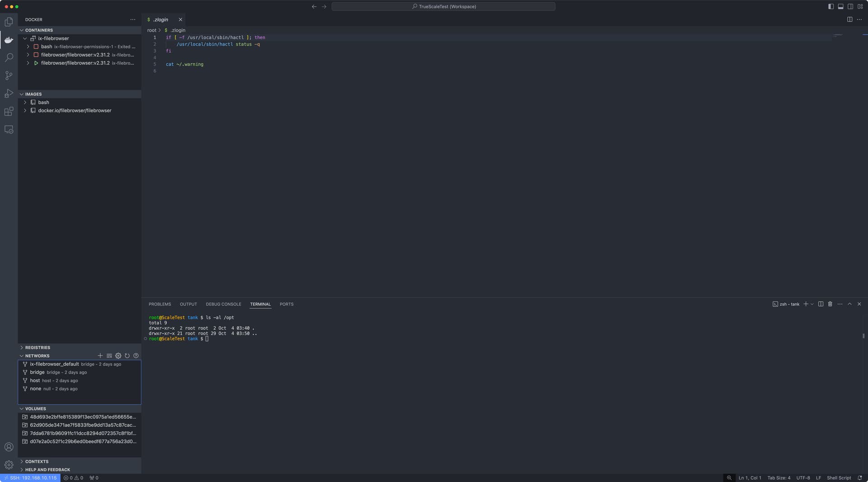Click the plus icon to create network
The width and height of the screenshot is (868, 482).
[x=100, y=356]
